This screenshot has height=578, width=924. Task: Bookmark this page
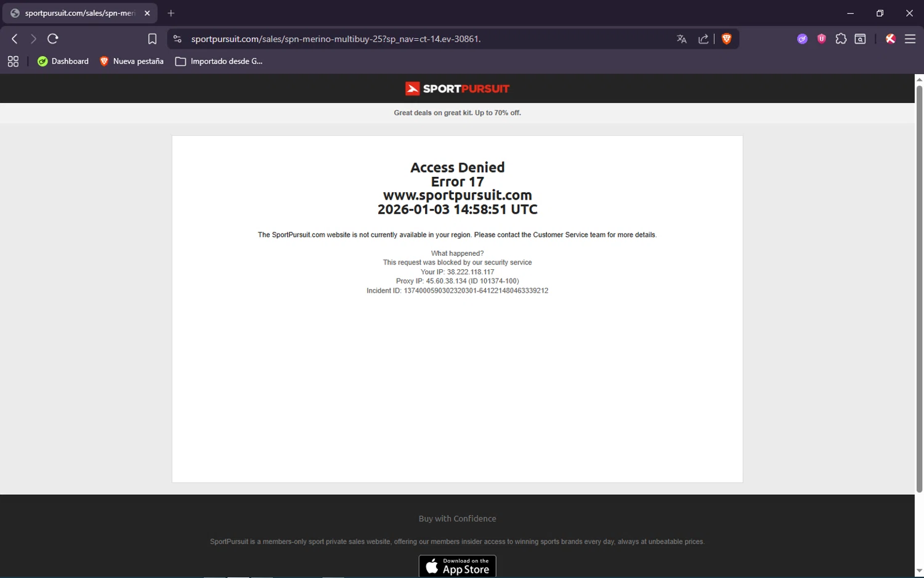(152, 39)
